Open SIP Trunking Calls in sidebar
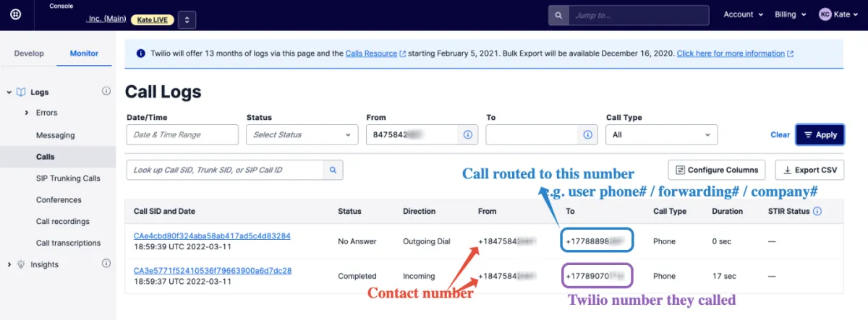The image size is (868, 320). coord(68,178)
